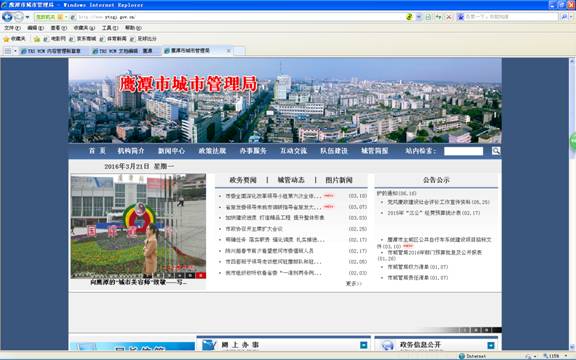
Task: Click the yellow-green icon in the address bar
Action: click(x=410, y=17)
